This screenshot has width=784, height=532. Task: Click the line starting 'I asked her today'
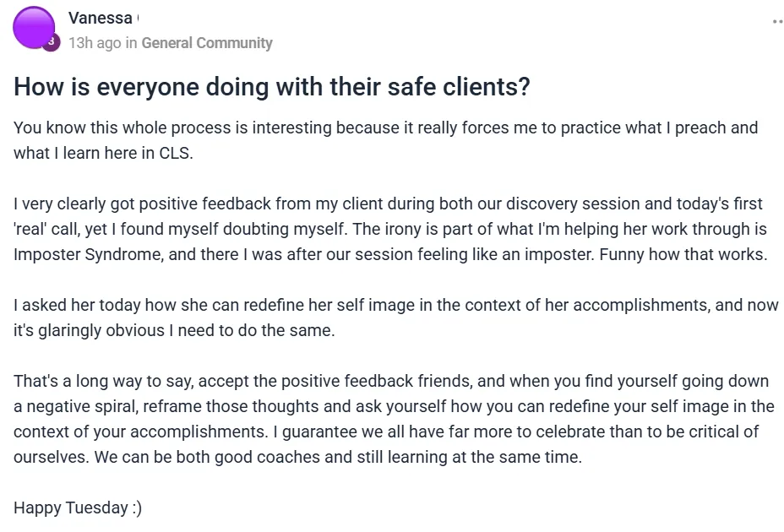tap(396, 305)
